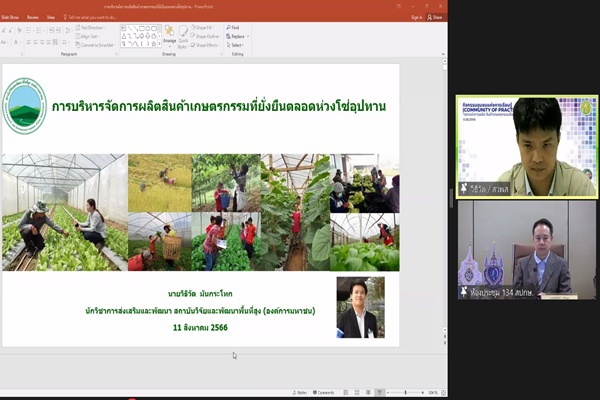Open the Shape Effects dropdown
Screen dimensions: 600x400
pyautogui.click(x=208, y=45)
